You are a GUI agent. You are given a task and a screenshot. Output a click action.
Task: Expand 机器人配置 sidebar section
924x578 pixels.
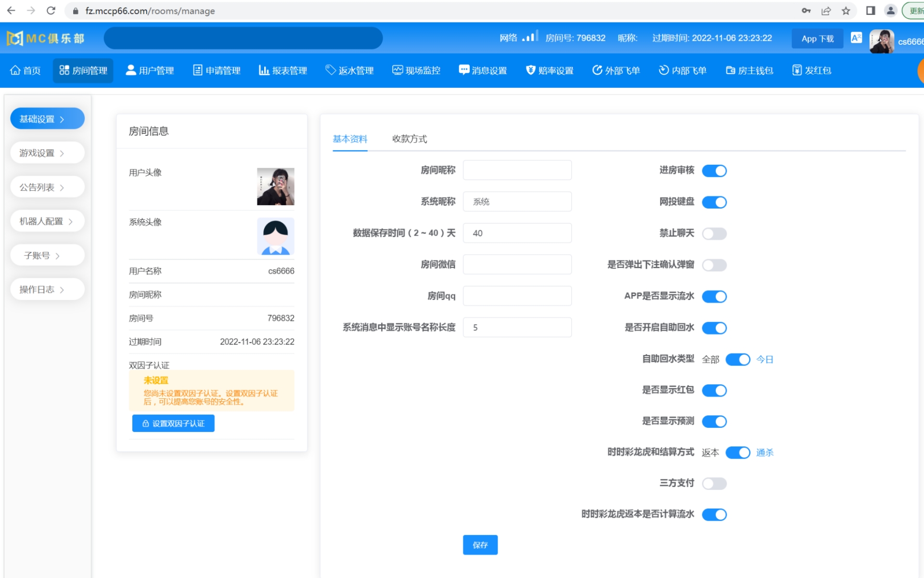point(47,221)
